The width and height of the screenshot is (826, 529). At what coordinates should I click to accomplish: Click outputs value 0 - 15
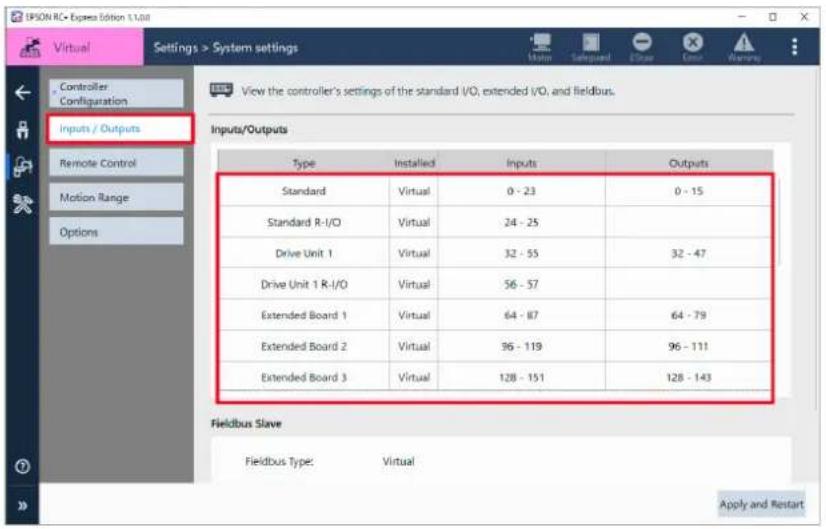[x=689, y=191]
